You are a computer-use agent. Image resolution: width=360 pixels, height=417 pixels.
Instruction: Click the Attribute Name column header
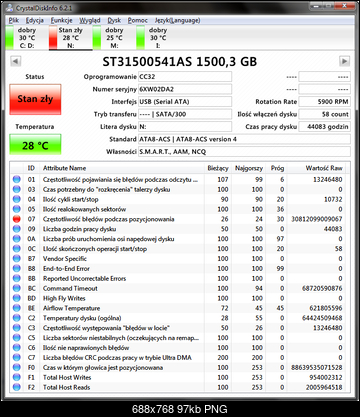[122, 168]
